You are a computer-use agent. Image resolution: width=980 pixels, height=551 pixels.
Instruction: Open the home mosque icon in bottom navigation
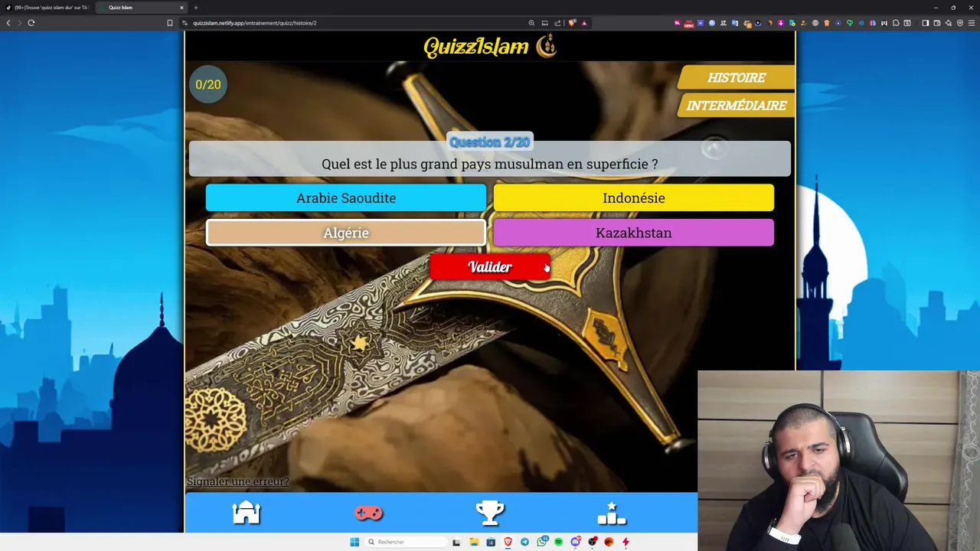click(x=247, y=512)
